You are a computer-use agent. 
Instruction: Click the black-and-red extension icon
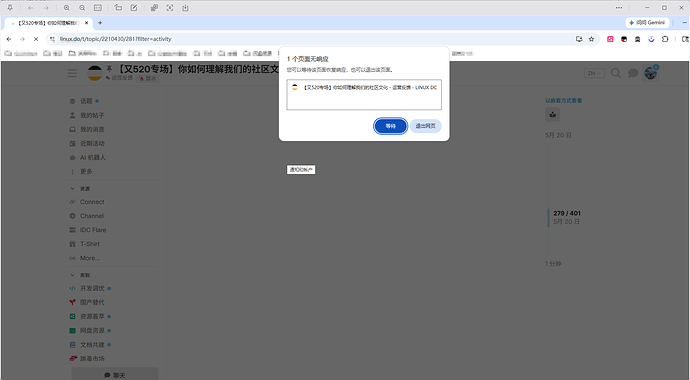(x=624, y=39)
